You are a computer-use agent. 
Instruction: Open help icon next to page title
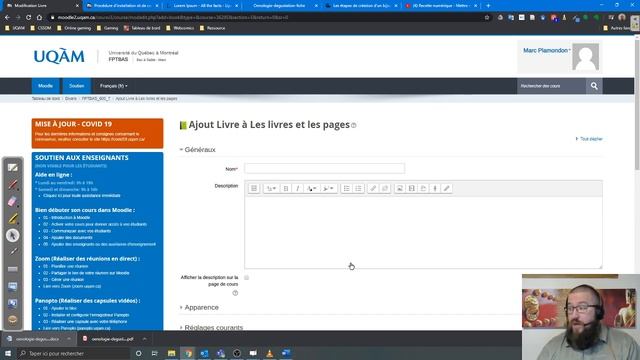354,125
